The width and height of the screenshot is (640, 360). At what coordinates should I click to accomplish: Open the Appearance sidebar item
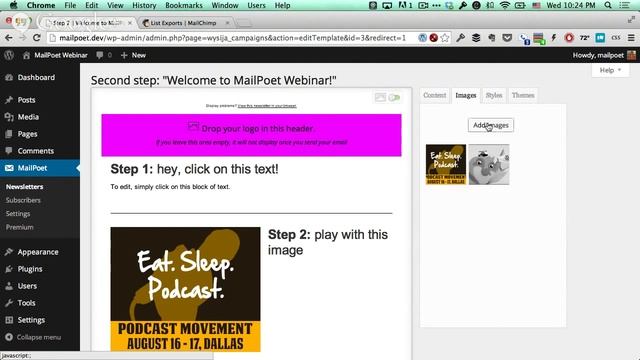(38, 252)
